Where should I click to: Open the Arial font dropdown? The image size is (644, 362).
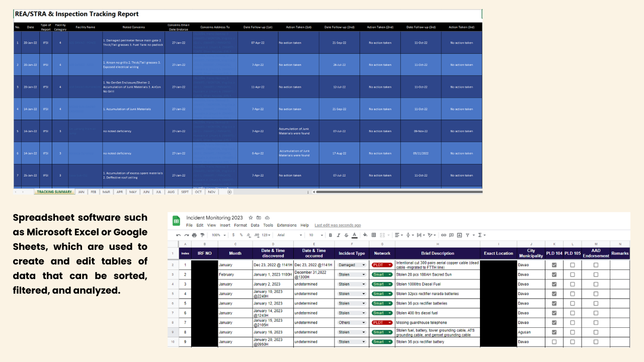[289, 235]
